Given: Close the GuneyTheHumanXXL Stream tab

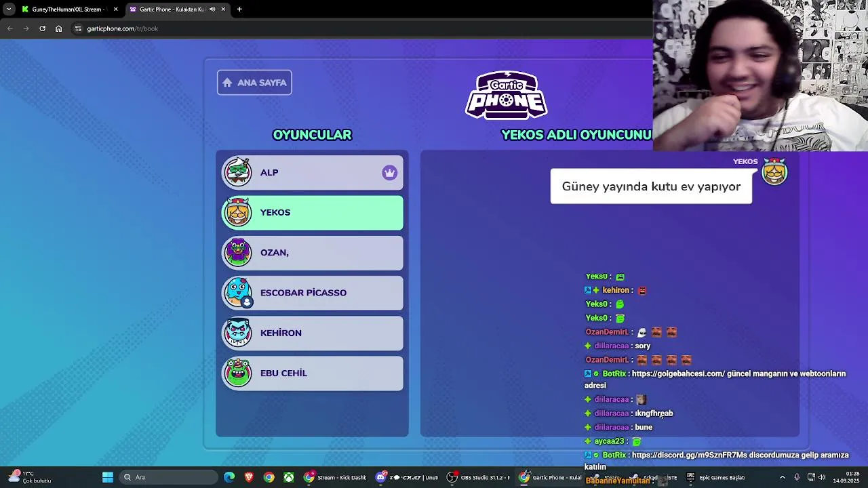Looking at the screenshot, I should (x=115, y=9).
